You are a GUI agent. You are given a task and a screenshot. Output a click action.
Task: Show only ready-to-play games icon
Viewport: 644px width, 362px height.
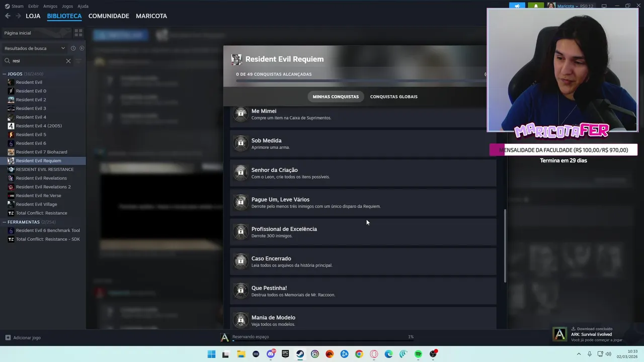click(82, 48)
